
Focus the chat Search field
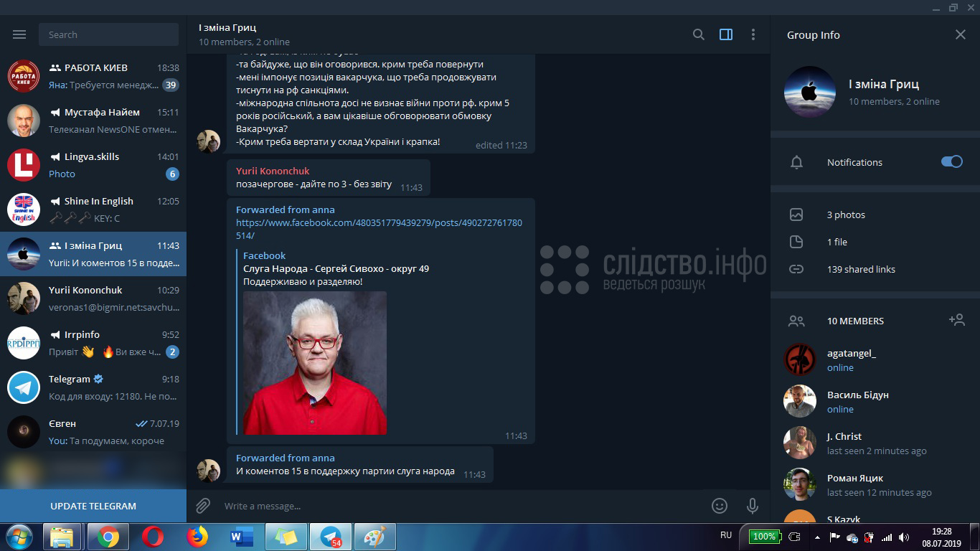109,34
